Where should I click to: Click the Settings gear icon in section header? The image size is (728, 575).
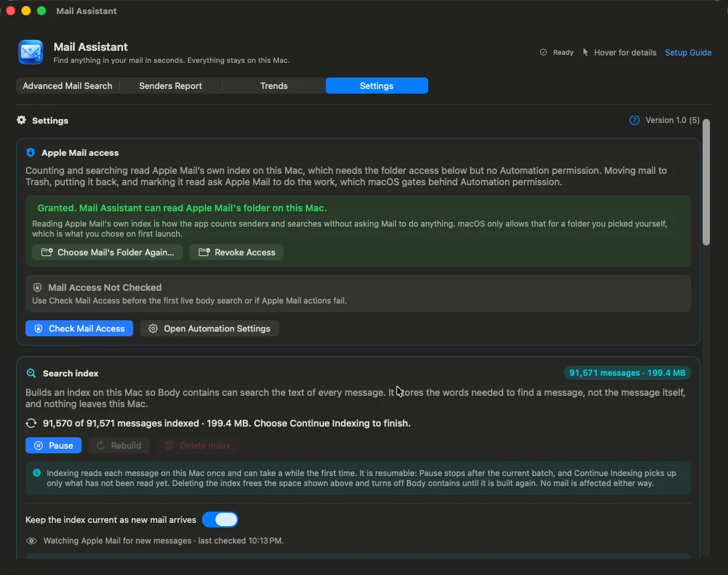tap(21, 120)
